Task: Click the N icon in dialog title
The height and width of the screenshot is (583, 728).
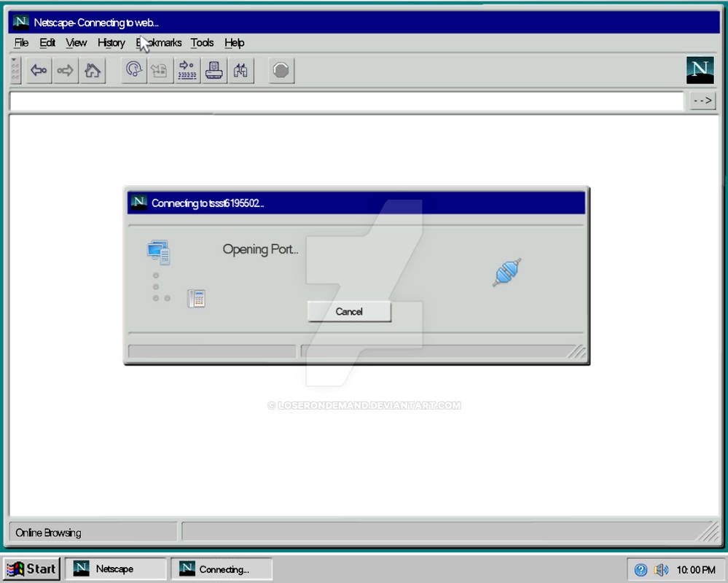Action: [x=138, y=203]
